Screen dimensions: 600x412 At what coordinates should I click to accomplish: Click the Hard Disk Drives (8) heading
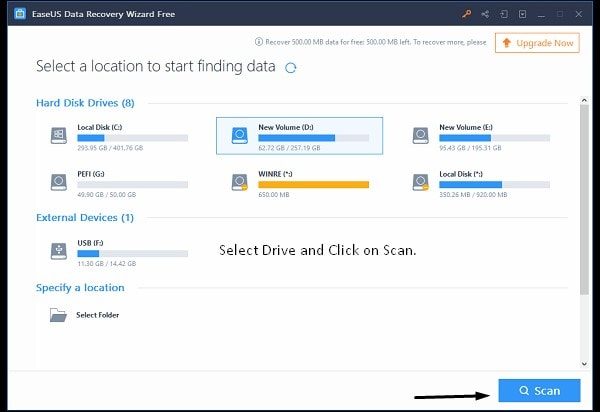(x=85, y=103)
